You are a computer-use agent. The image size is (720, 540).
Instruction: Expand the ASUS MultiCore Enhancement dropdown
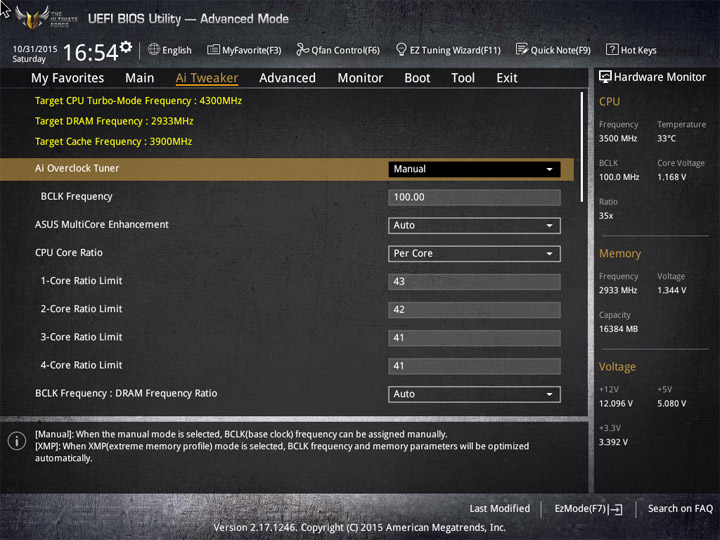pos(474,225)
